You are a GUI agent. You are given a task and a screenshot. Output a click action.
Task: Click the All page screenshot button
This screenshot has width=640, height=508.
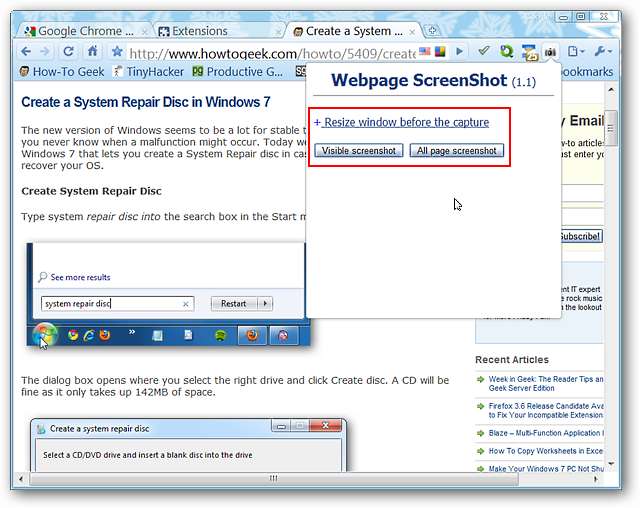point(457,151)
